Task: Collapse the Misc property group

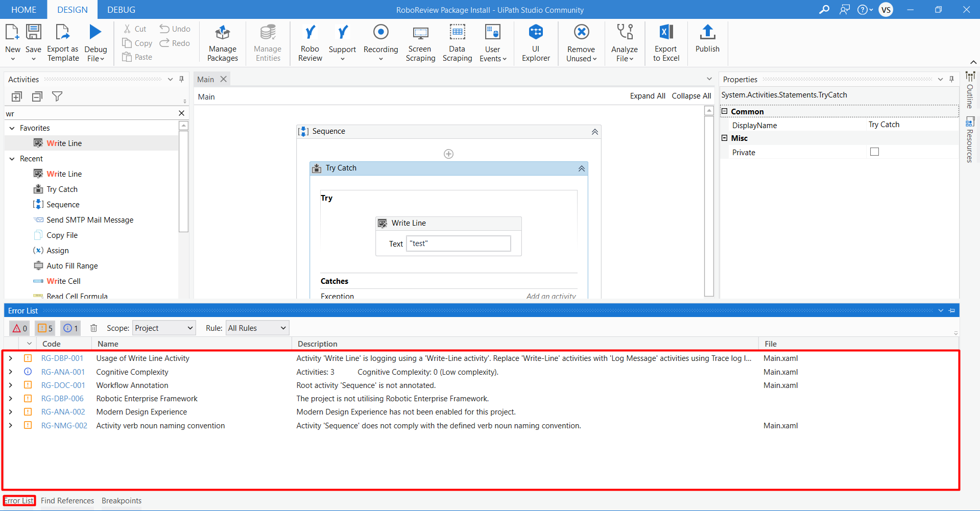Action: [x=724, y=138]
